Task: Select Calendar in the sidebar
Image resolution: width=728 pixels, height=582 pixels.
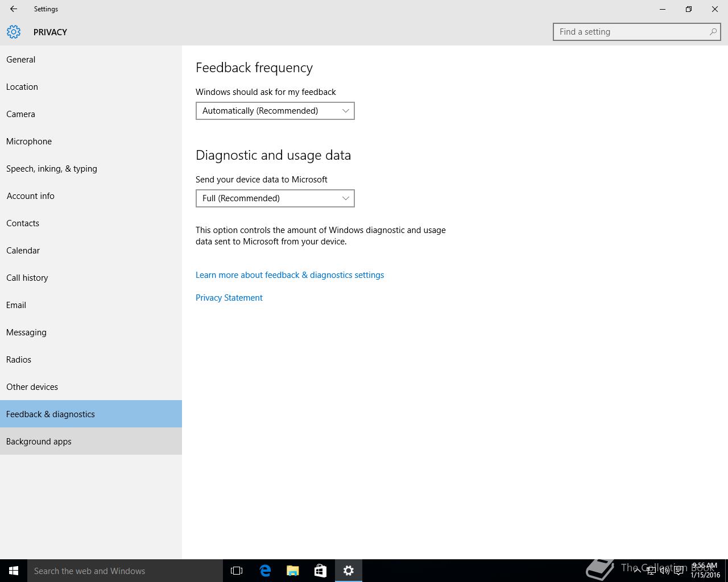Action: pyautogui.click(x=91, y=250)
